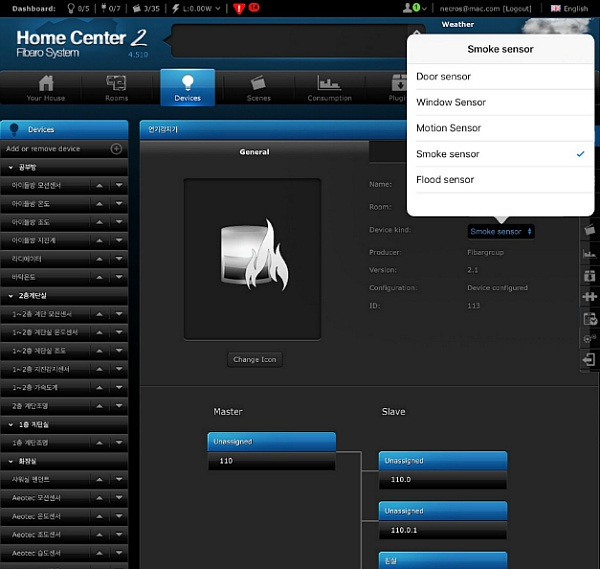Move 바닥온도 device down

[119, 277]
